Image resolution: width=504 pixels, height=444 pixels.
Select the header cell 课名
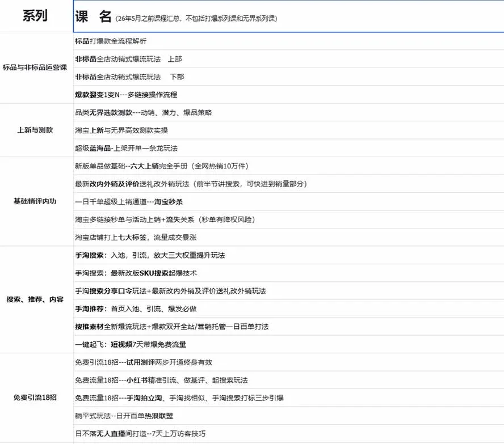pos(289,16)
